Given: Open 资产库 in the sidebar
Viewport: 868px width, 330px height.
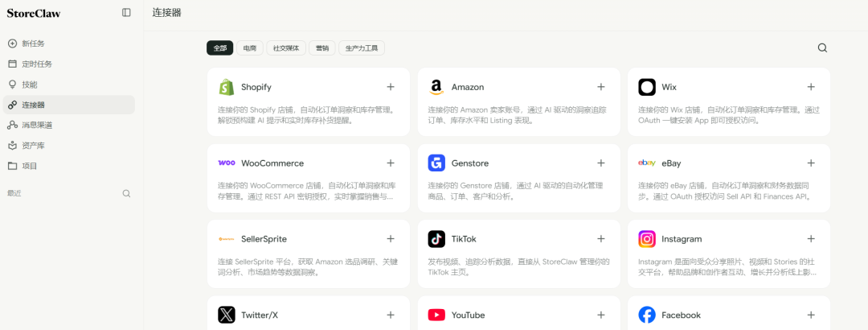Looking at the screenshot, I should [x=68, y=146].
